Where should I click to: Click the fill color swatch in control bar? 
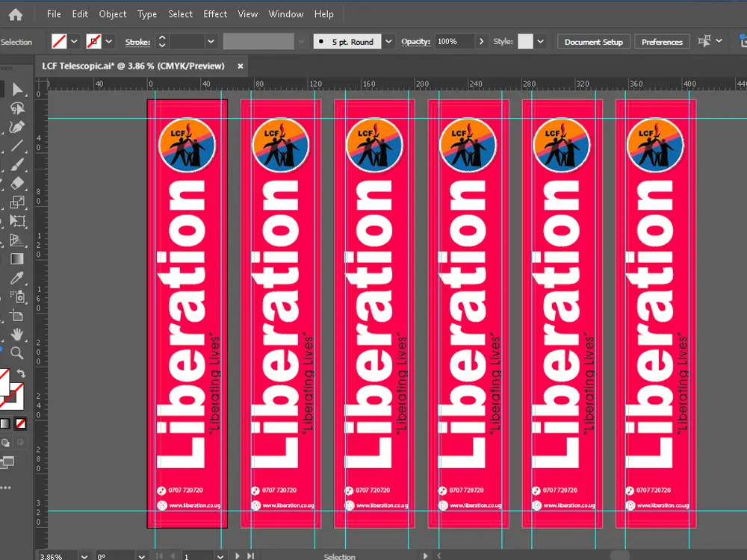click(x=59, y=41)
